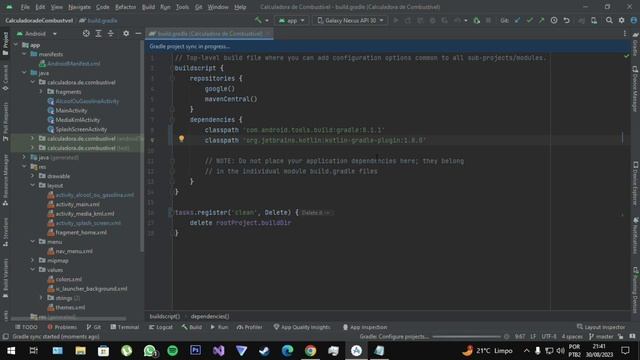This screenshot has height=360, width=640.
Task: Open the TODO tool window
Action: tap(26, 327)
